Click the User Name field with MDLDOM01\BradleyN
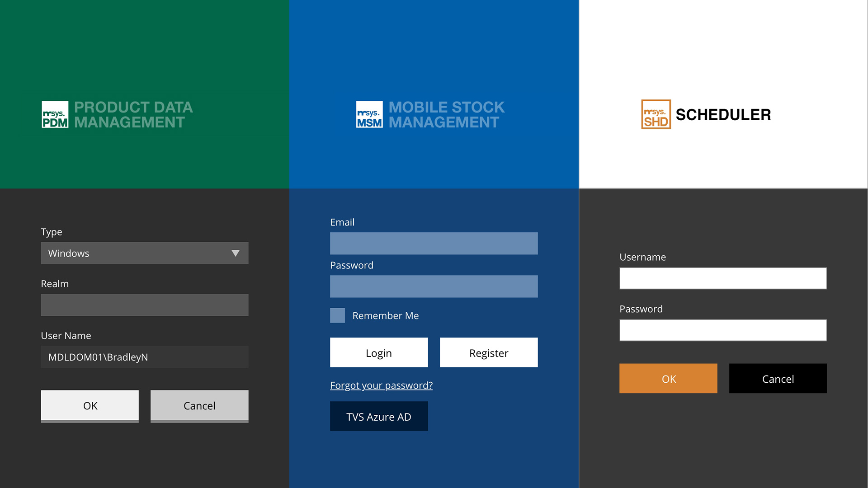 [x=144, y=357]
